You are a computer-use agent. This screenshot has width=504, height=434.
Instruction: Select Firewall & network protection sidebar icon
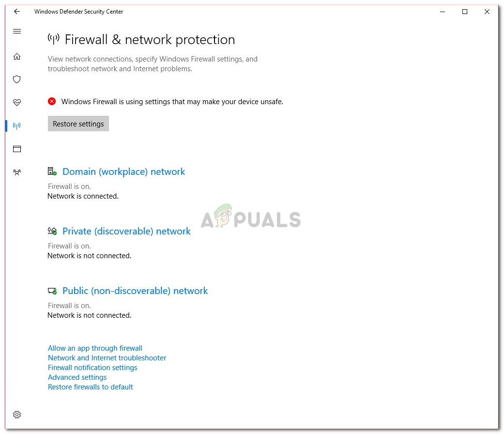tap(17, 126)
